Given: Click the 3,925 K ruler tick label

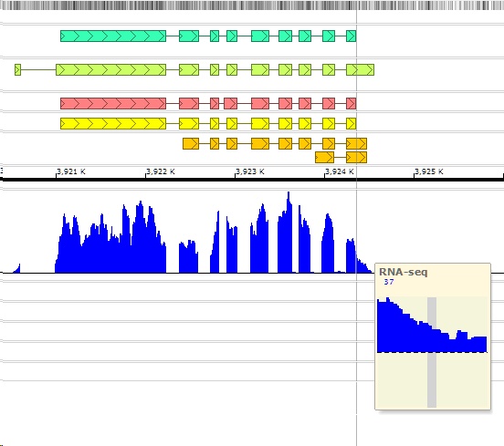Looking at the screenshot, I should click(429, 171).
